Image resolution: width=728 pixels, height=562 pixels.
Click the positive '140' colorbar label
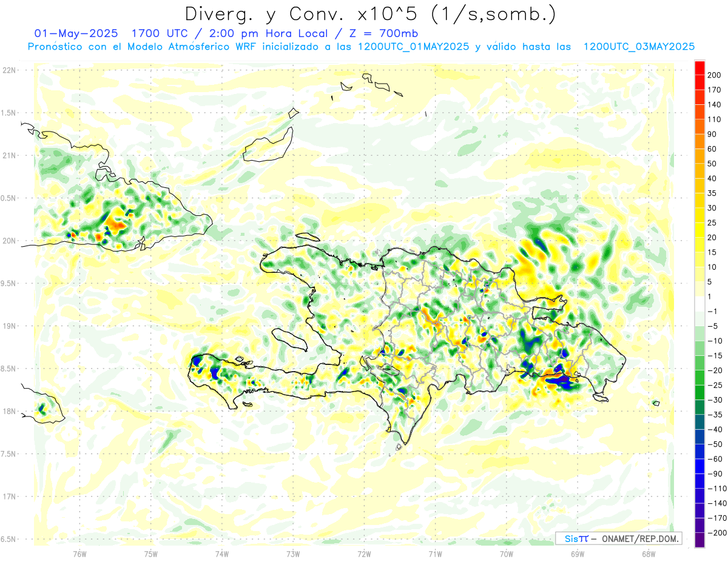[714, 105]
